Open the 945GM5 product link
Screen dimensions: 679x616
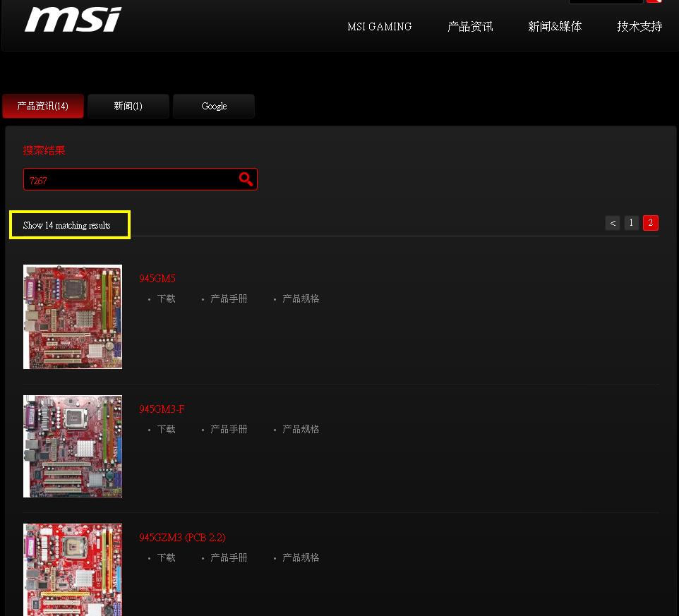(157, 278)
